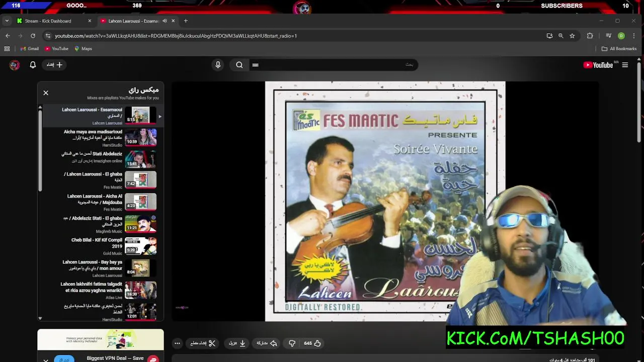Go forward in browser history
Screen dimensions: 644x362
click(x=20, y=36)
